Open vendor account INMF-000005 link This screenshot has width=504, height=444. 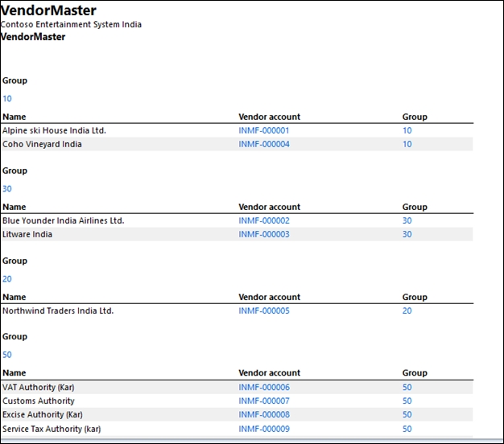[264, 310]
